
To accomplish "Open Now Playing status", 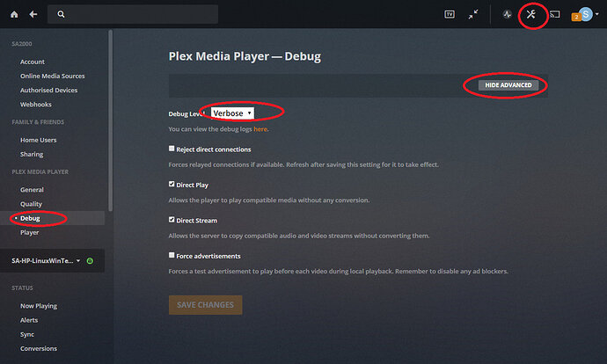I will 39,306.
